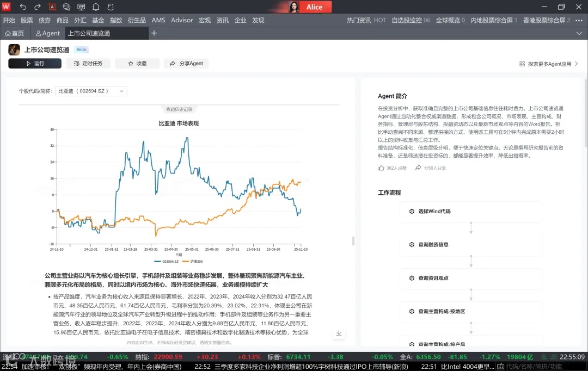Screen dimensions: 588x371
Task: Click the 查询融资信息 workflow step
Action: 471,245
